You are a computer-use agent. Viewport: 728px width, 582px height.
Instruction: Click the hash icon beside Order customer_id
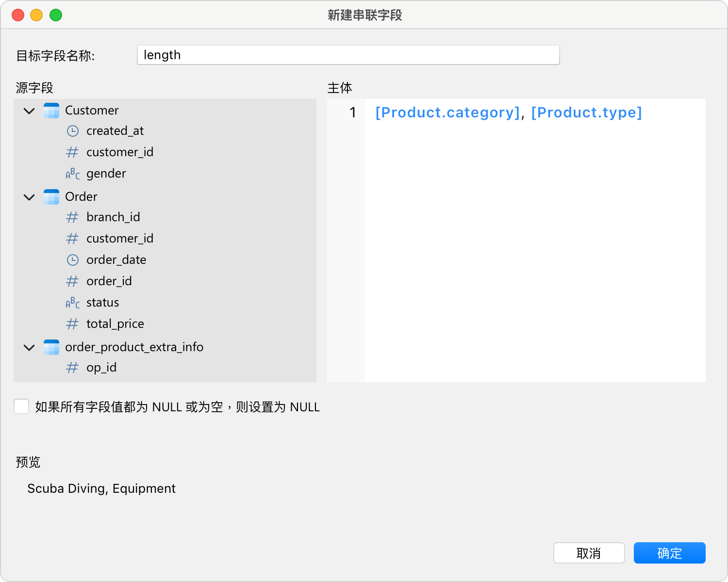pyautogui.click(x=72, y=239)
